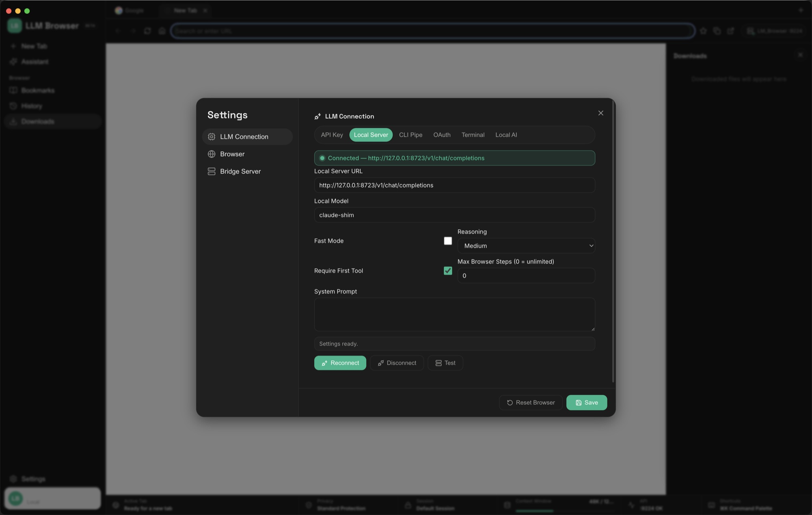Screen dimensions: 812x515
Task: Click the LLM Browser connection badge in toolbar
Action: [775, 31]
